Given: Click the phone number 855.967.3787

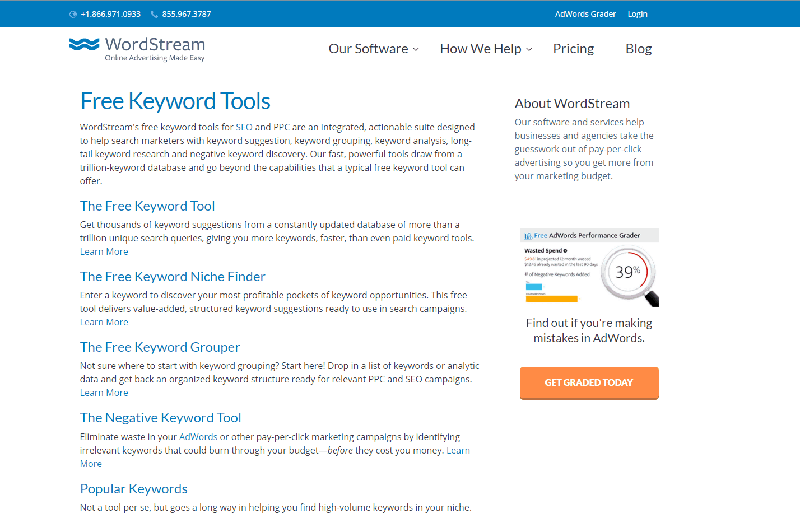Looking at the screenshot, I should coord(187,14).
